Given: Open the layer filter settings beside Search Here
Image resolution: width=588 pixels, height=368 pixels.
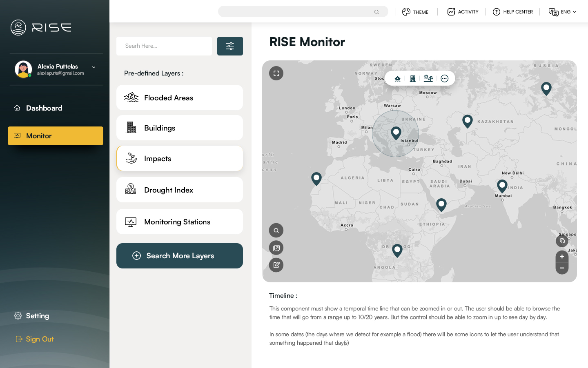Looking at the screenshot, I should pos(230,46).
